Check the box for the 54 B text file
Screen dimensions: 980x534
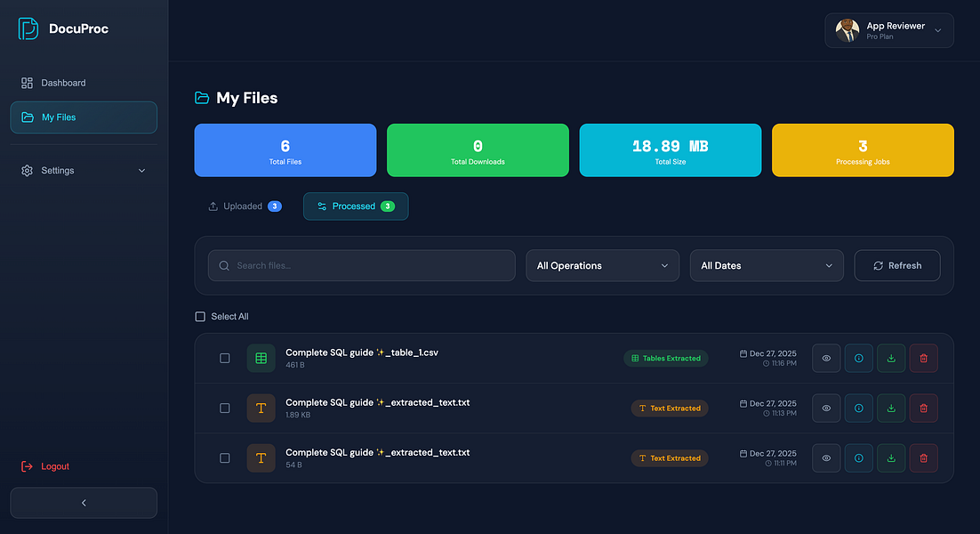[x=224, y=458]
